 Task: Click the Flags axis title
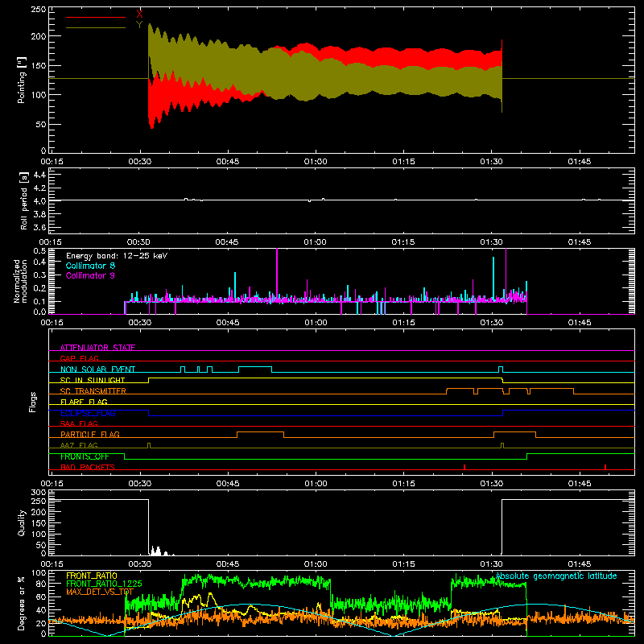32,402
